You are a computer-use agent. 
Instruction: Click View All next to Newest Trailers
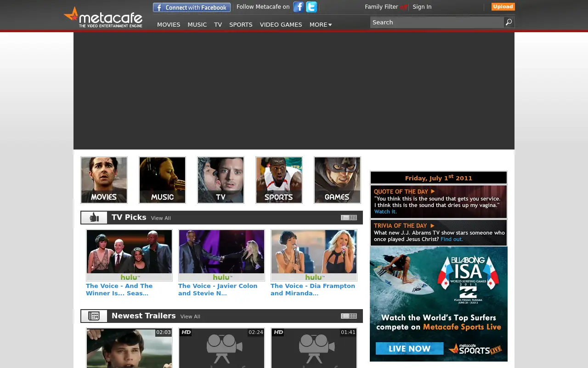tap(190, 316)
